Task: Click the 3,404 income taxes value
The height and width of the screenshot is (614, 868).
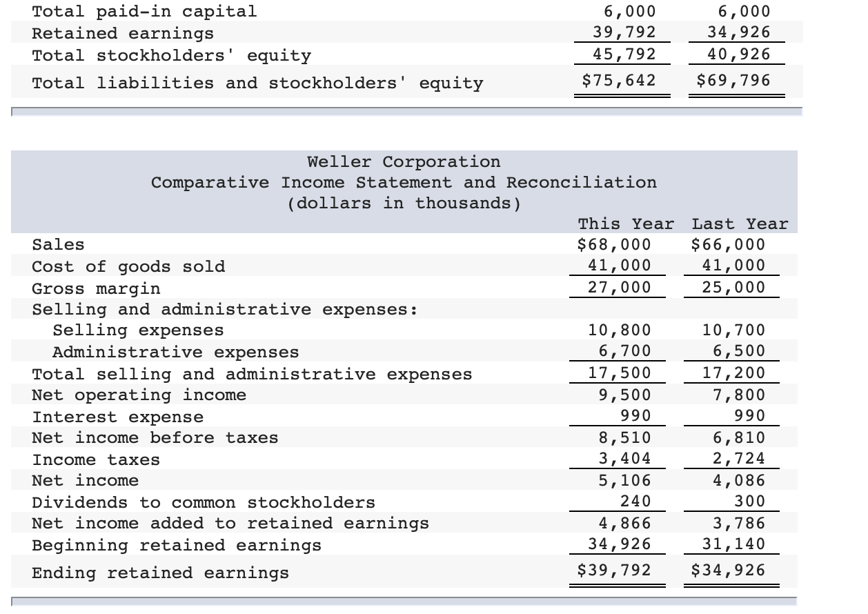Action: pyautogui.click(x=624, y=459)
